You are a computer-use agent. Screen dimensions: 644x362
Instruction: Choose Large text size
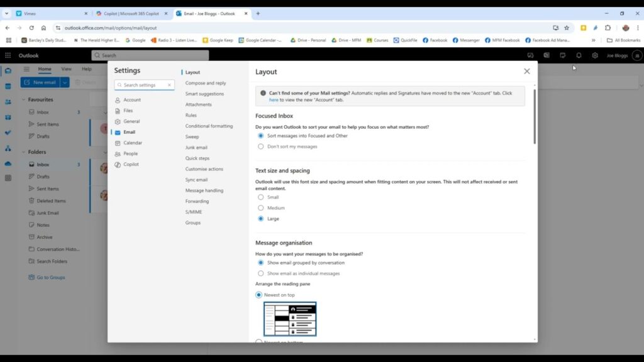tap(261, 219)
